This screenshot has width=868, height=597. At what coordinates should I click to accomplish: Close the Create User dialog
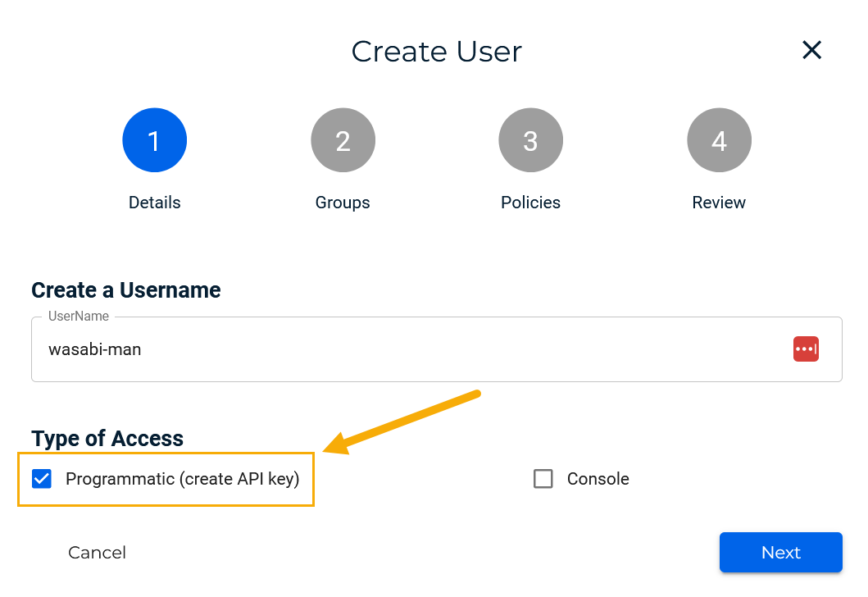811,50
